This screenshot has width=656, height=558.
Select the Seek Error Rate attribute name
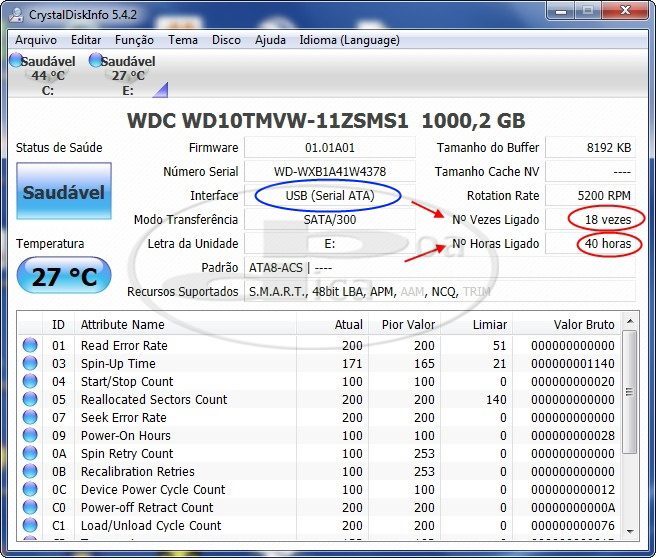pyautogui.click(x=123, y=417)
